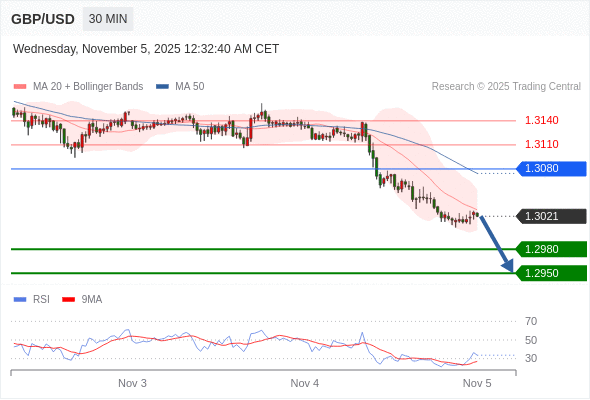Viewport: 590px width, 400px height.
Task: Click the RSI blue legend swatch
Action: pyautogui.click(x=20, y=300)
